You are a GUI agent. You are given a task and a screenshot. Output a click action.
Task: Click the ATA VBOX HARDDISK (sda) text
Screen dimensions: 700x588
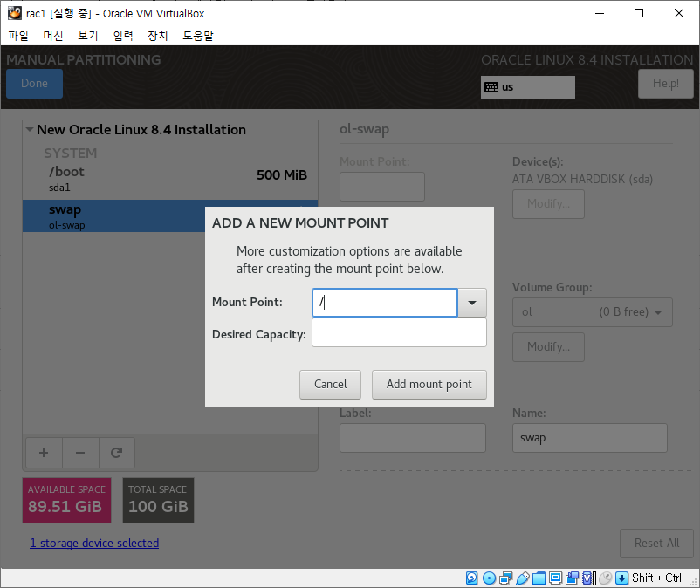click(582, 180)
